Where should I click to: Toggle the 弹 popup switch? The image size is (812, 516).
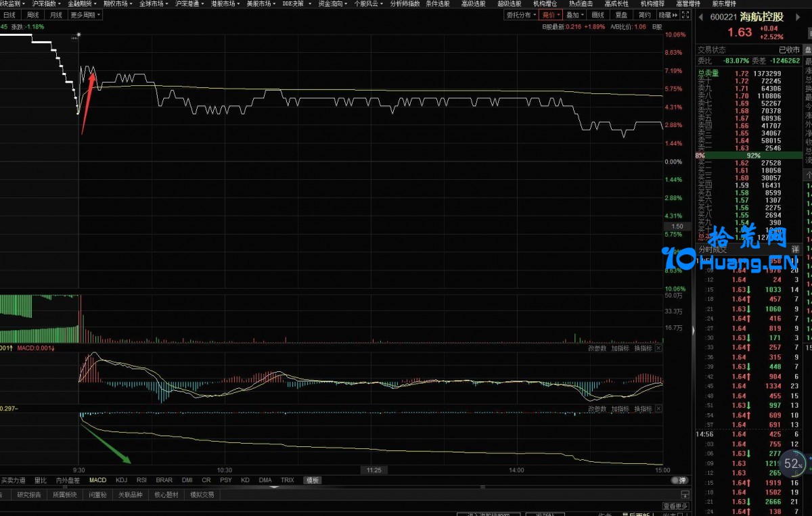tap(679, 480)
